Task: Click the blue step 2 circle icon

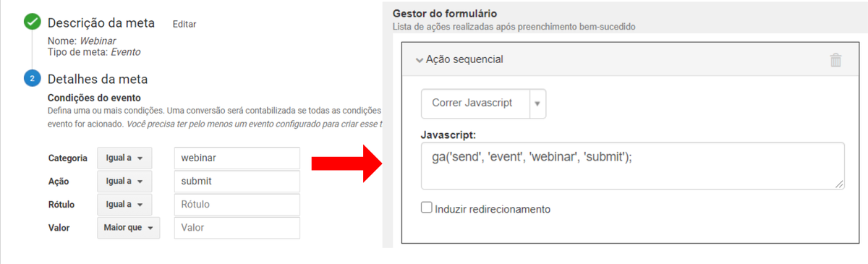Action: click(x=32, y=78)
